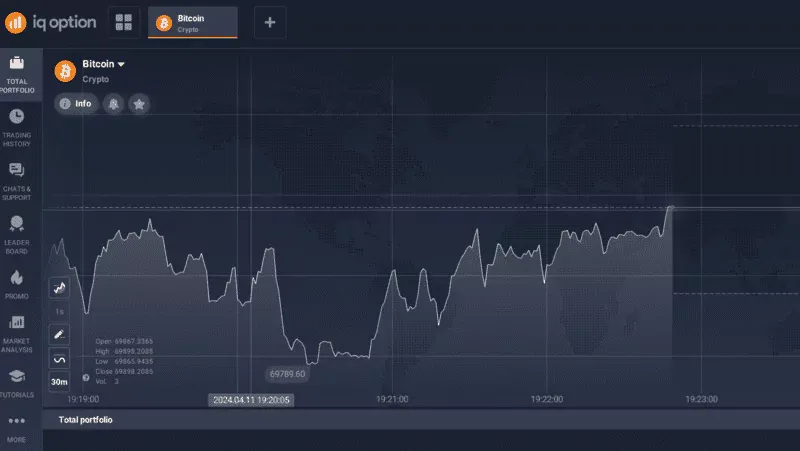Open the 30m time range selector

(x=59, y=382)
